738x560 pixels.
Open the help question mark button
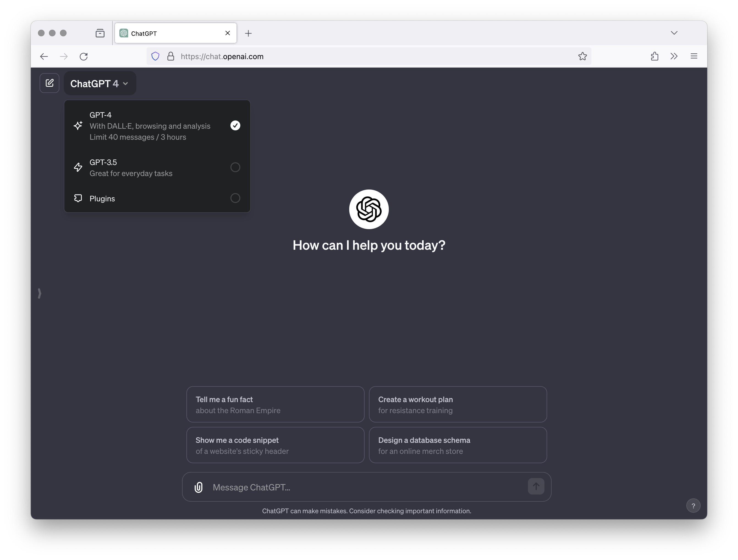pyautogui.click(x=693, y=506)
